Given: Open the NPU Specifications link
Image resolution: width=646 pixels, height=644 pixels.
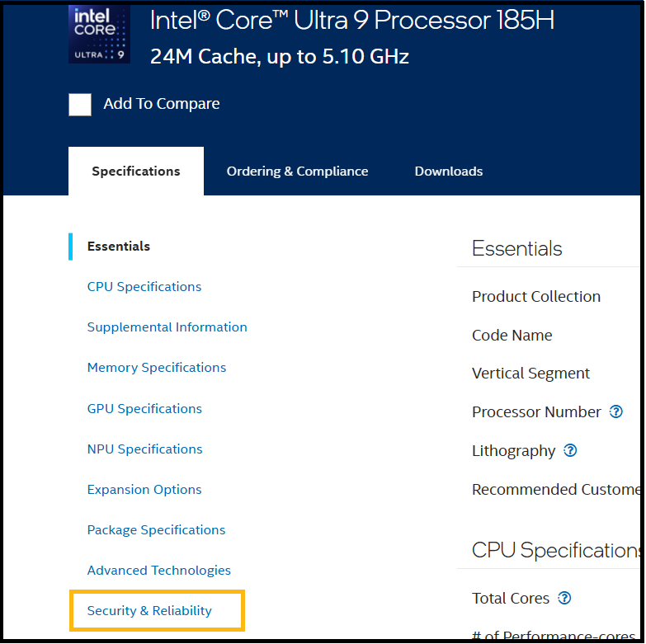Looking at the screenshot, I should [144, 449].
